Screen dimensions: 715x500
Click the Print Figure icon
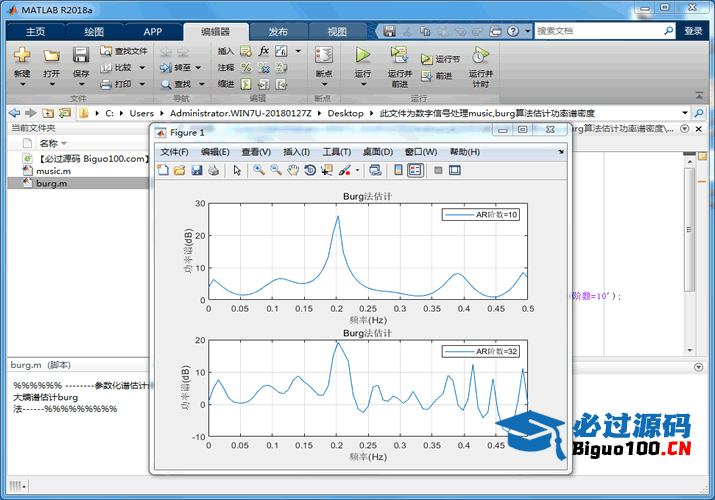213,170
